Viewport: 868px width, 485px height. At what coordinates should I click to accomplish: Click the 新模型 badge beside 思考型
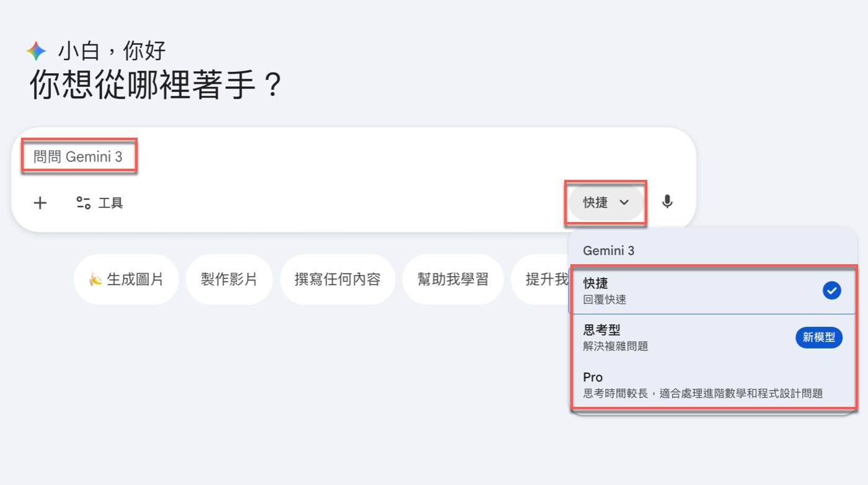pyautogui.click(x=818, y=337)
